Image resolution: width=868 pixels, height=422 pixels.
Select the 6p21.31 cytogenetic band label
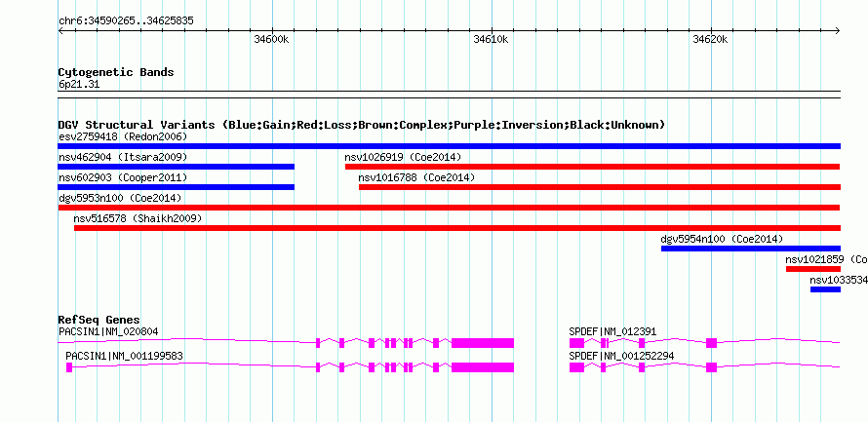tap(79, 85)
